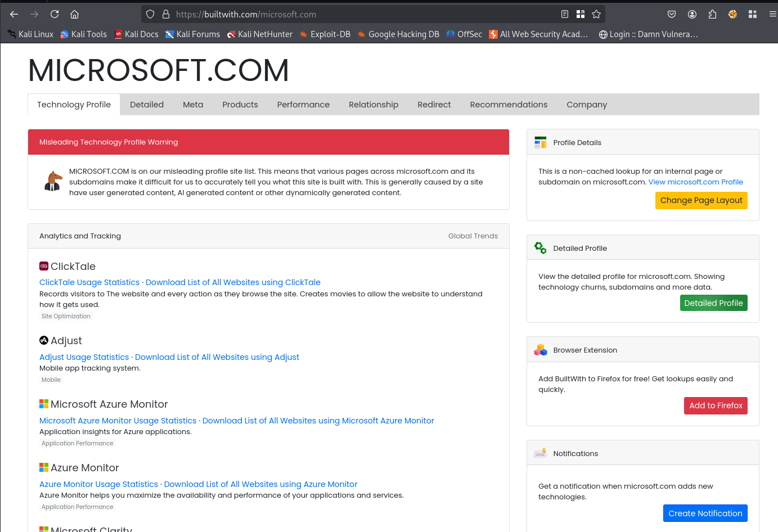Click the green Detailed Profile button
The width and height of the screenshot is (778, 532).
[x=713, y=303]
